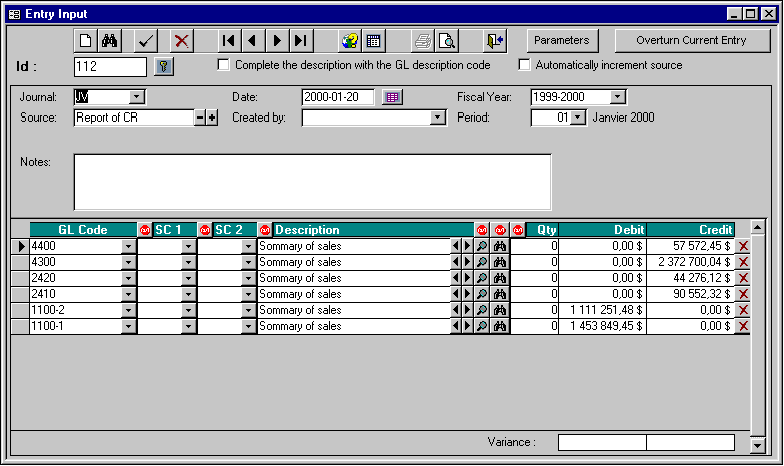Click the new entry blank page icon
Screen dimensions: 784x466
click(x=86, y=41)
